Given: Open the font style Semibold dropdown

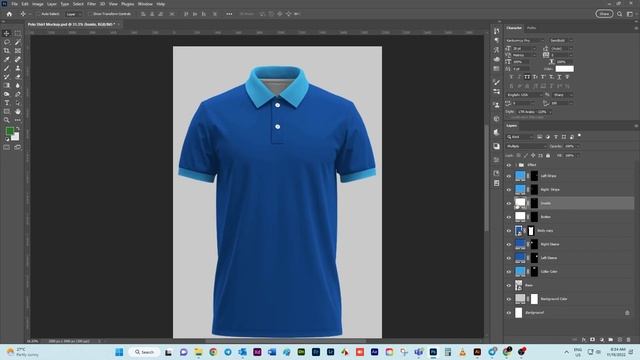Looking at the screenshot, I should coord(561,40).
